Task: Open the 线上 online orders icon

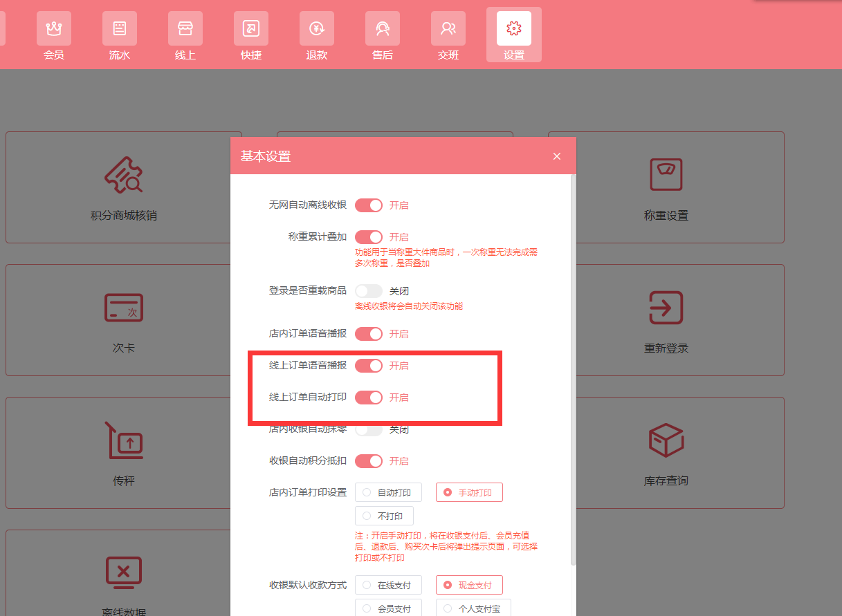Action: click(185, 29)
